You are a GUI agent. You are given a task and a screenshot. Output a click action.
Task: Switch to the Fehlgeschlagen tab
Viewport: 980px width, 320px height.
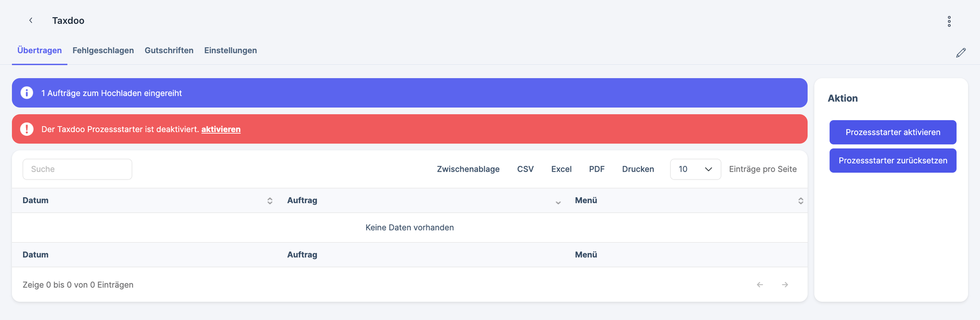pyautogui.click(x=103, y=50)
